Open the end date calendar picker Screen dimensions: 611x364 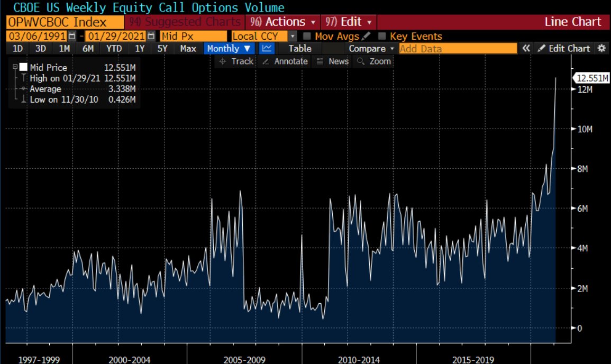[x=151, y=37]
